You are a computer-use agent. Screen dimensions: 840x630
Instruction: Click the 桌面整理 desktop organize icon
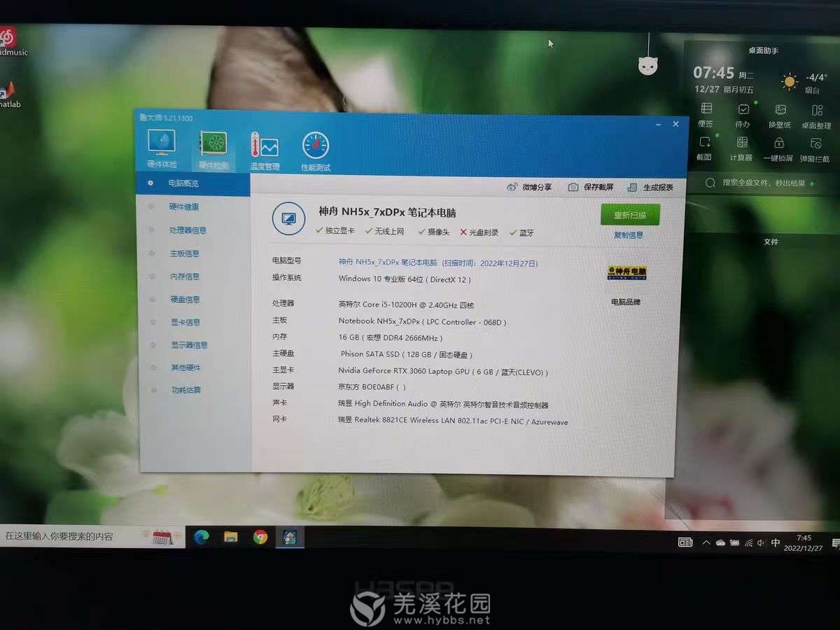point(817,111)
